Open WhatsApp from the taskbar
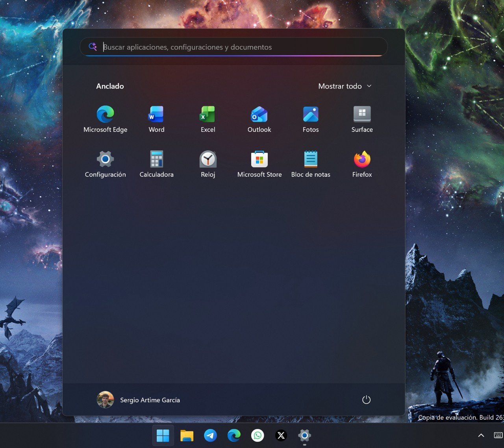This screenshot has height=448, width=504. 258,435
